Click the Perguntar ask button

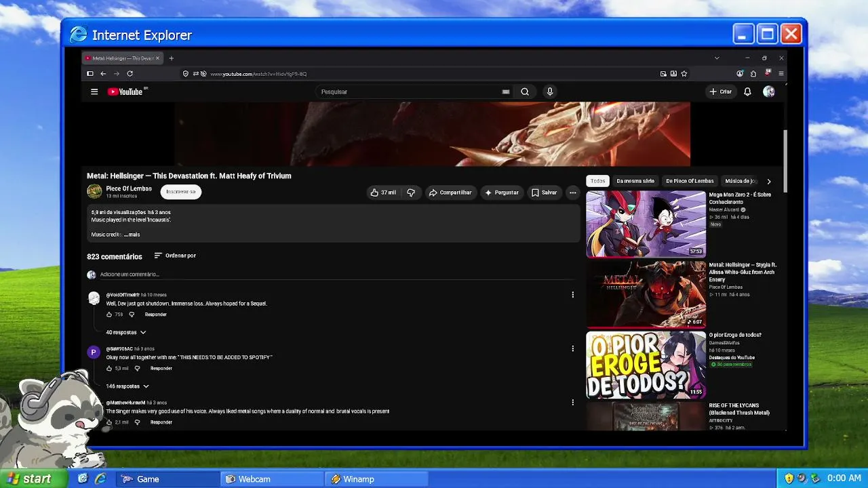(502, 192)
